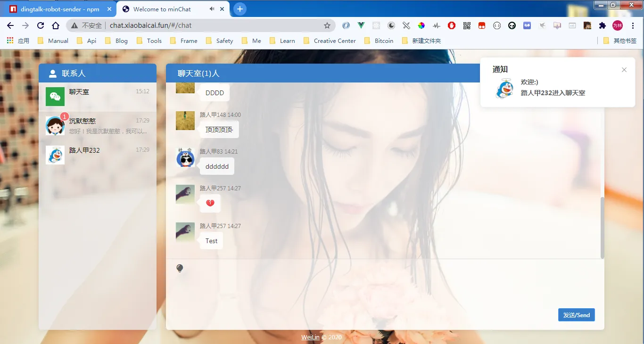The height and width of the screenshot is (344, 644).
Task: Click the 发送/Send button
Action: (576, 315)
